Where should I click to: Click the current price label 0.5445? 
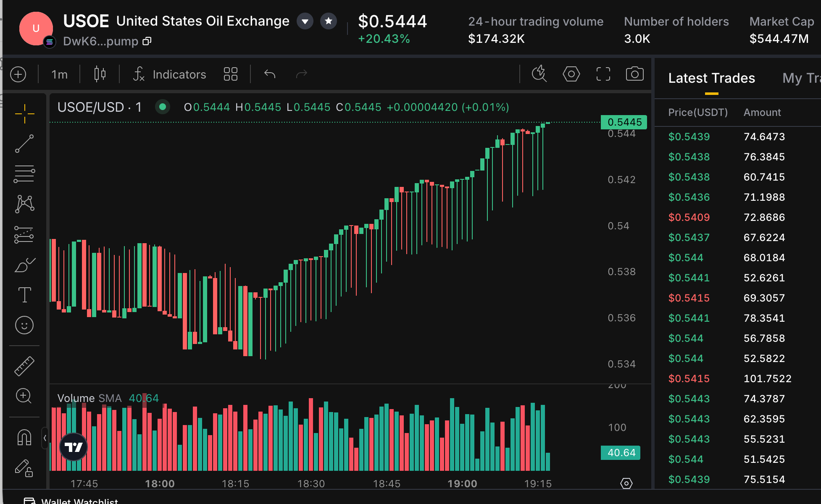tap(624, 122)
